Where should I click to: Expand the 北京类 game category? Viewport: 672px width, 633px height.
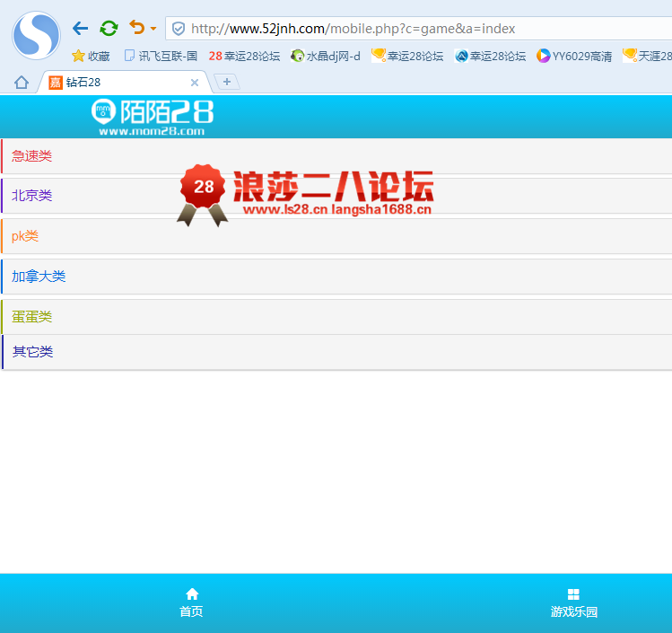click(32, 196)
